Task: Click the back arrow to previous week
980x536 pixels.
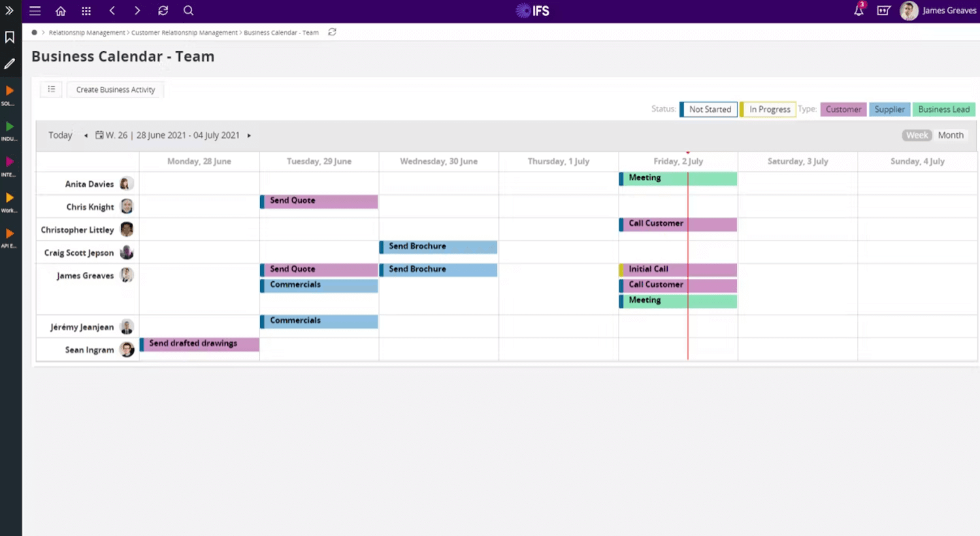Action: (86, 135)
